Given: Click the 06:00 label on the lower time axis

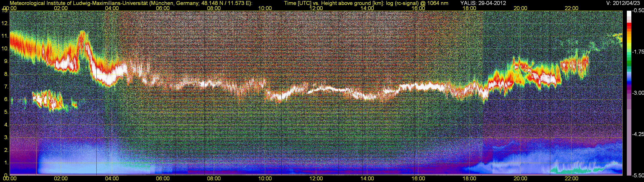Looking at the screenshot, I should 163,179.
